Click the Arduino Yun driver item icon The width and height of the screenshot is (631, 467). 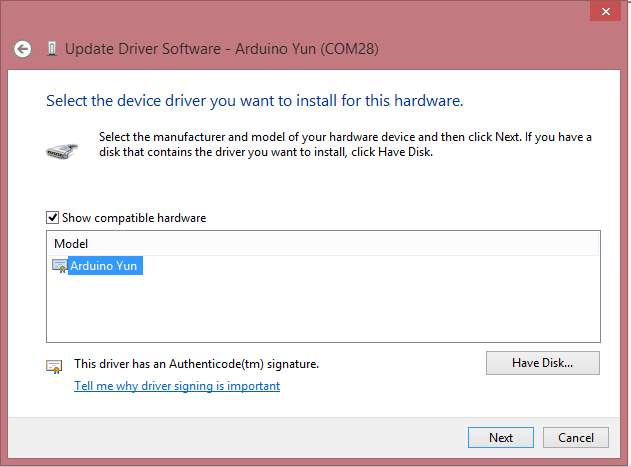(x=60, y=266)
